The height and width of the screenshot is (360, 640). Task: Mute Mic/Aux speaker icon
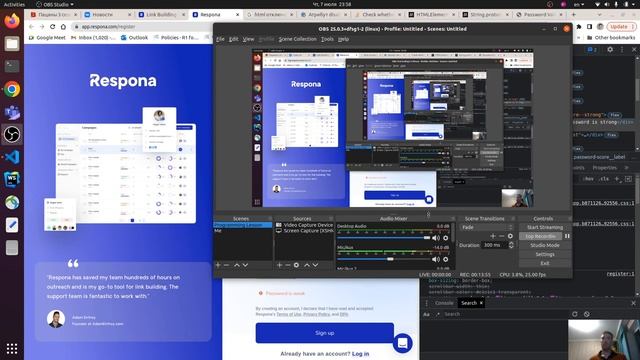point(436,259)
